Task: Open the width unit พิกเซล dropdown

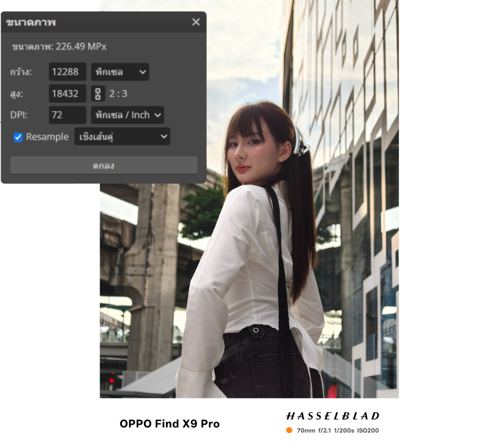Action: [x=120, y=72]
